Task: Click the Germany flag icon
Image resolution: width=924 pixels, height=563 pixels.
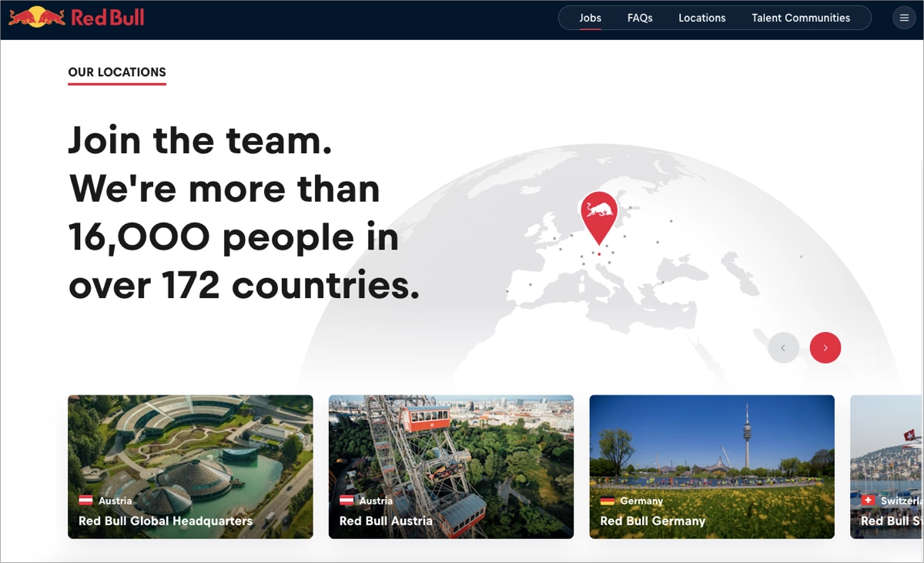Action: (607, 501)
